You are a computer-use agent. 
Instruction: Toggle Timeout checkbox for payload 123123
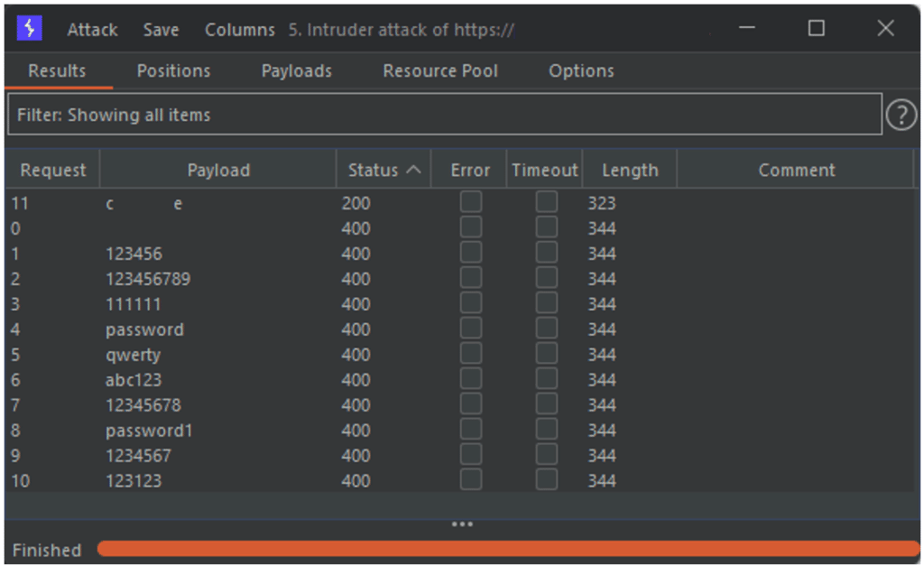point(546,479)
